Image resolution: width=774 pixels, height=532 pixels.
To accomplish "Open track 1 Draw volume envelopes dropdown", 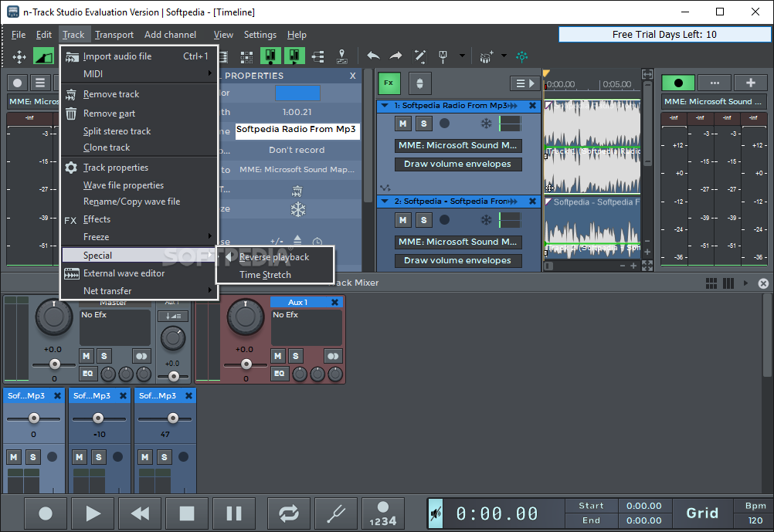I will click(458, 164).
